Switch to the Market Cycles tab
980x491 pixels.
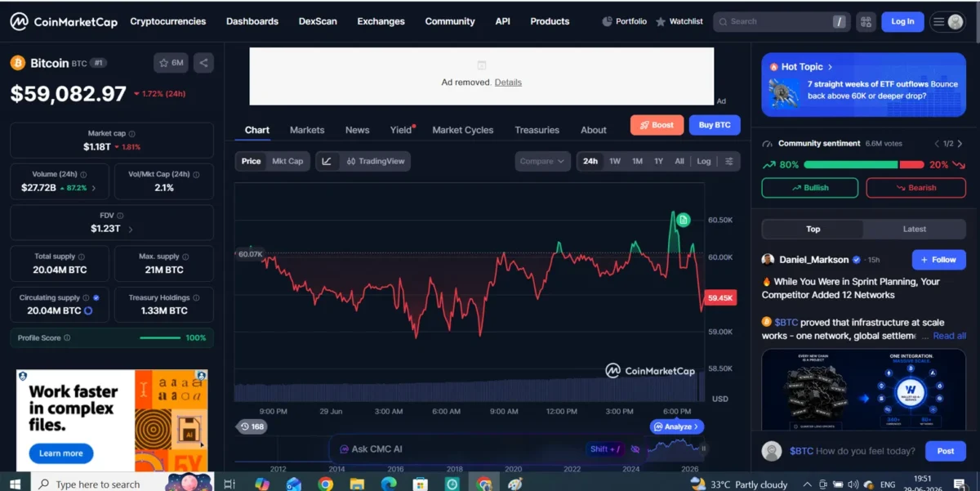[463, 130]
